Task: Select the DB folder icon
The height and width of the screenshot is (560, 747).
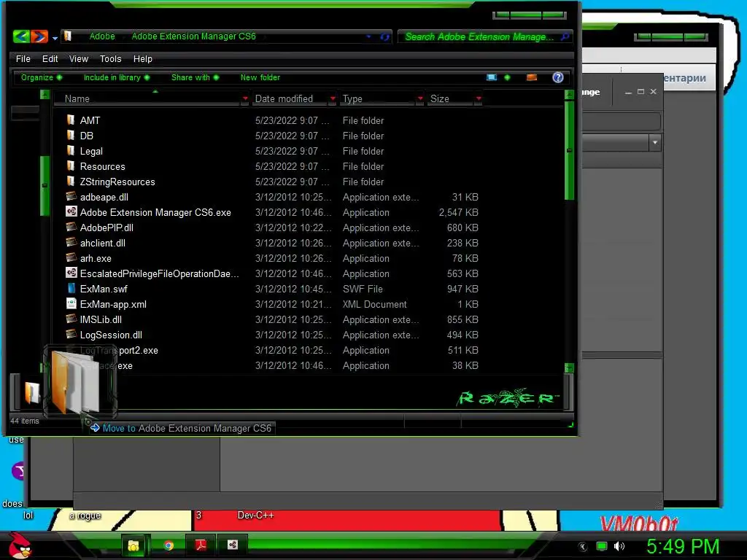Action: pos(71,135)
